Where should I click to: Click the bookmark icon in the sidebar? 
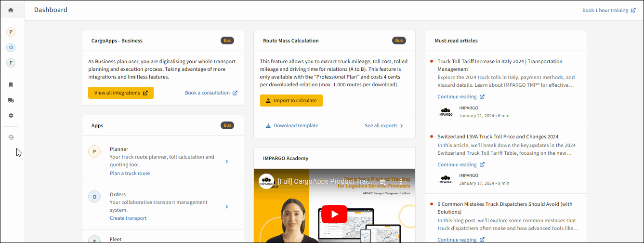tap(11, 85)
